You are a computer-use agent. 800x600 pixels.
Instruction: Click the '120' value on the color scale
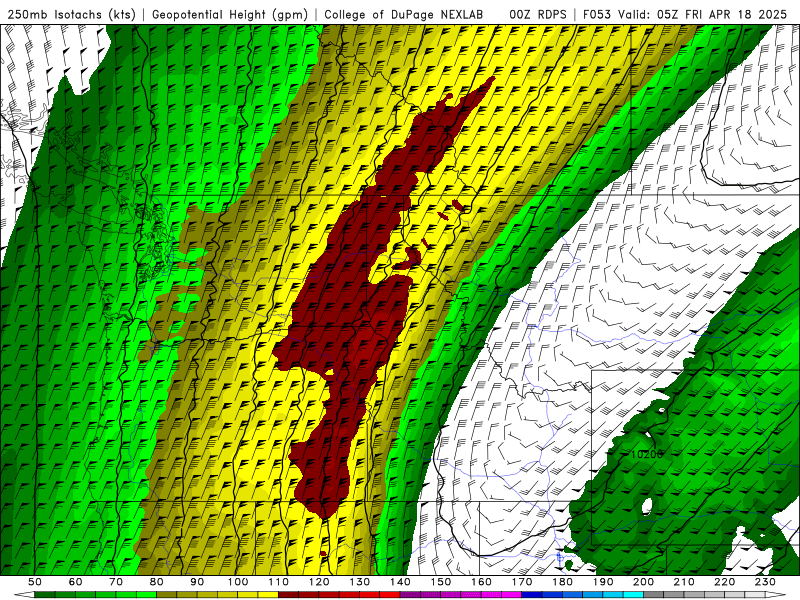tap(319, 582)
